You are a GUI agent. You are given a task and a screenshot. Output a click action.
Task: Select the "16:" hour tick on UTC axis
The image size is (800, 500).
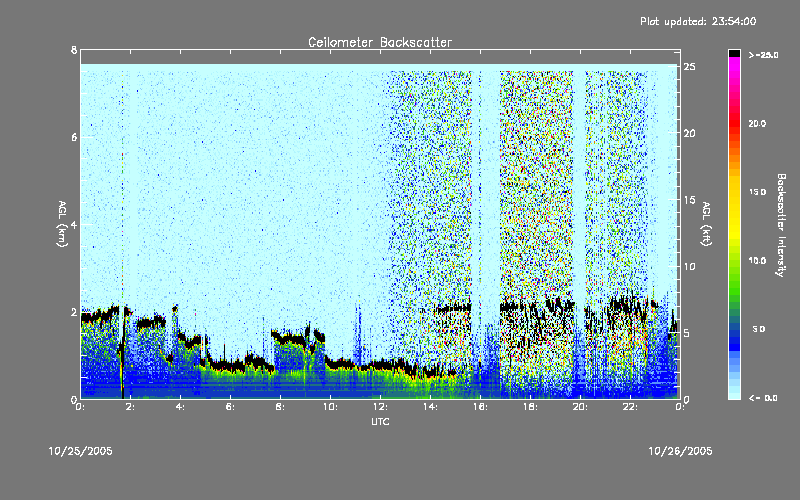480,407
